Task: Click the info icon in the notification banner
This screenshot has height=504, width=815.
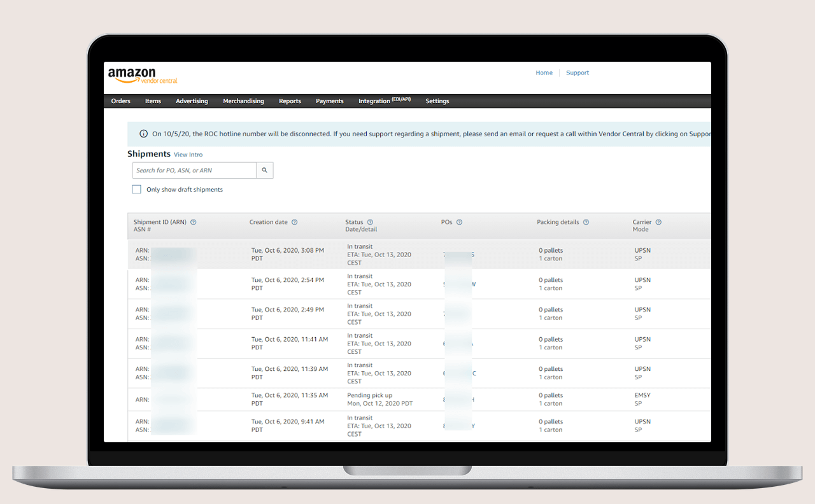Action: (x=143, y=134)
